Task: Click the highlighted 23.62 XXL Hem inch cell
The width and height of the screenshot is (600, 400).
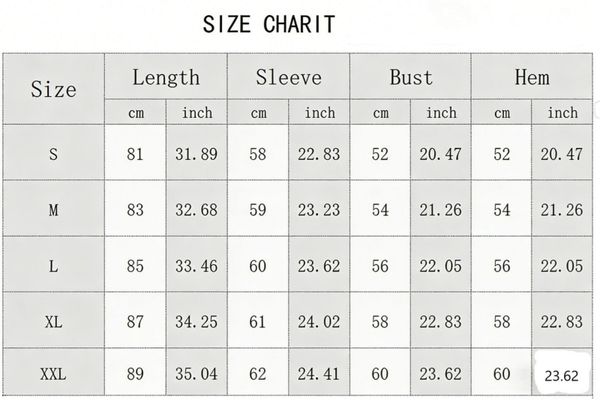Action: click(562, 377)
